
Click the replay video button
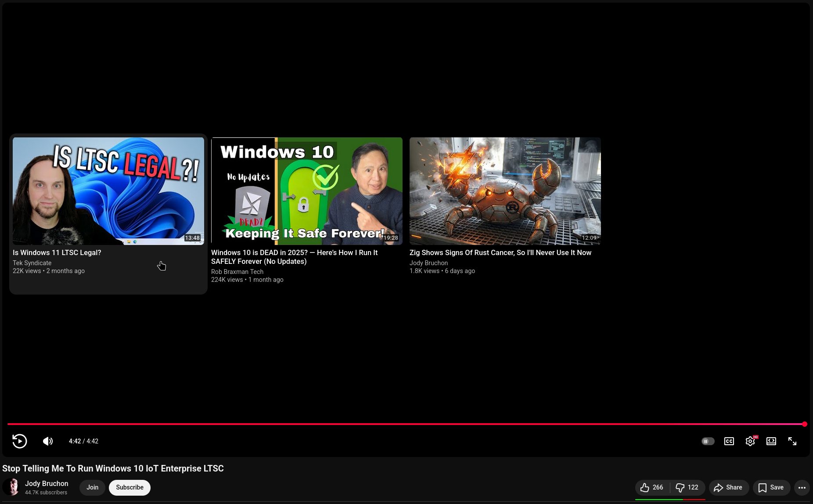(19, 441)
